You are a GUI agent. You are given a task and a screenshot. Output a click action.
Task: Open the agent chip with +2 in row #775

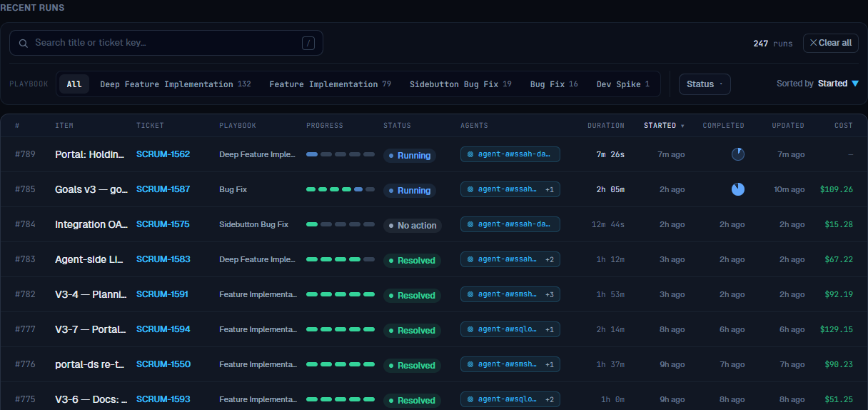510,399
